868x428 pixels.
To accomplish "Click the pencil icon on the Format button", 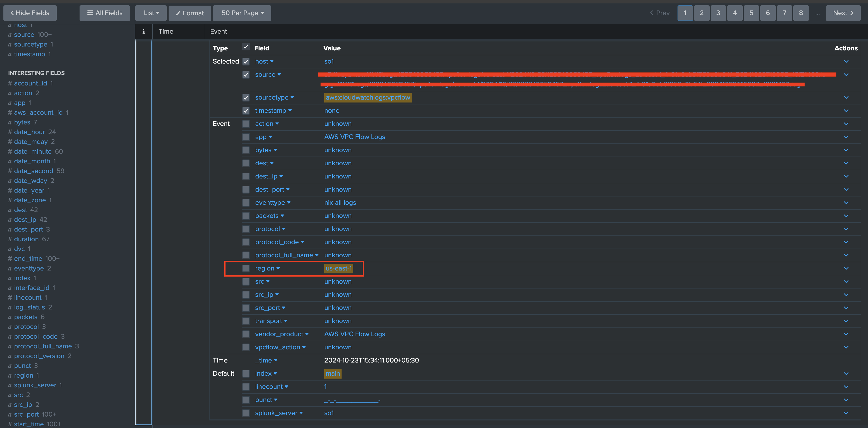I will click(179, 13).
